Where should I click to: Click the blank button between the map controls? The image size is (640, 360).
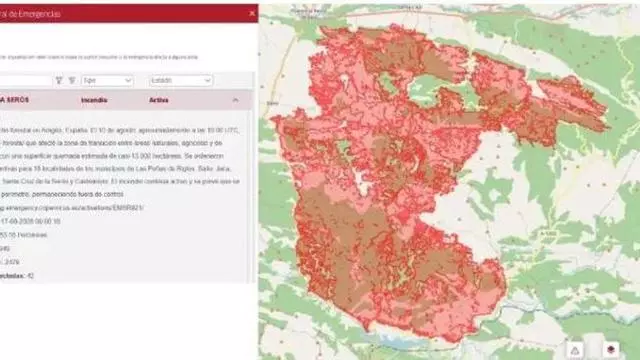(x=595, y=347)
